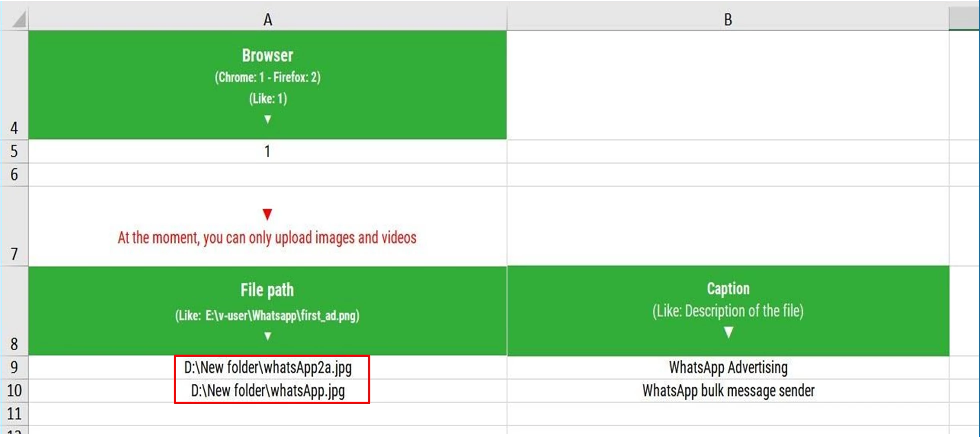Screen dimensions: 980x437
Task: Select column B header
Action: click(x=728, y=20)
